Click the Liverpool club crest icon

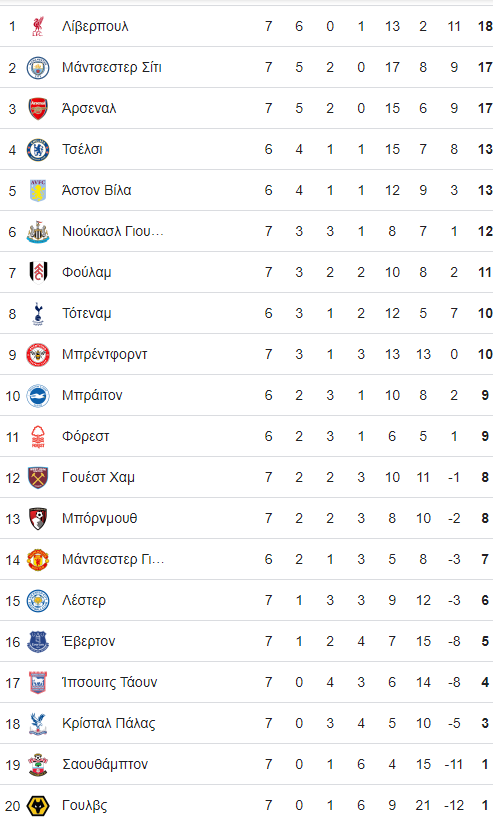[x=37, y=26]
